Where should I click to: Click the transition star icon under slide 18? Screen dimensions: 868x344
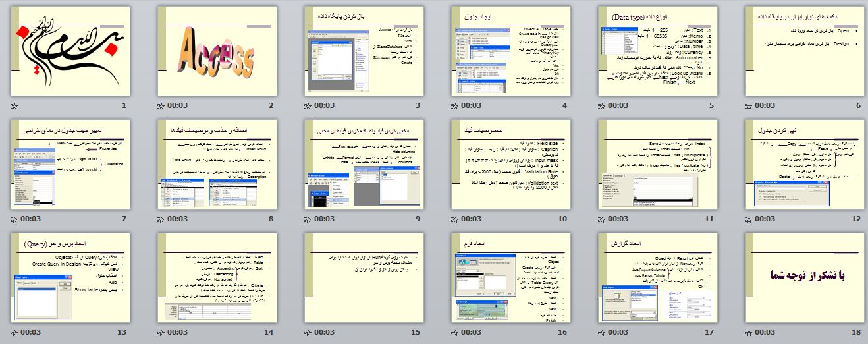[748, 332]
